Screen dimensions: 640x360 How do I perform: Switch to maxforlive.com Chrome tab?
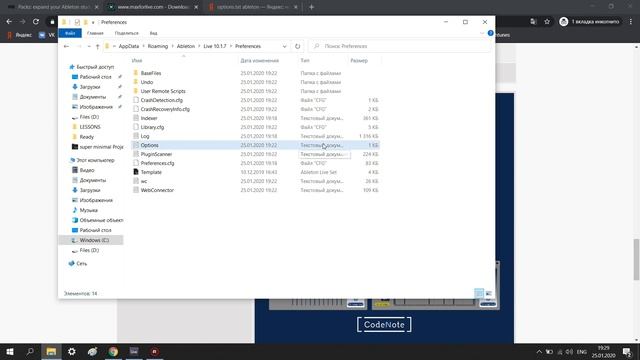tap(152, 7)
